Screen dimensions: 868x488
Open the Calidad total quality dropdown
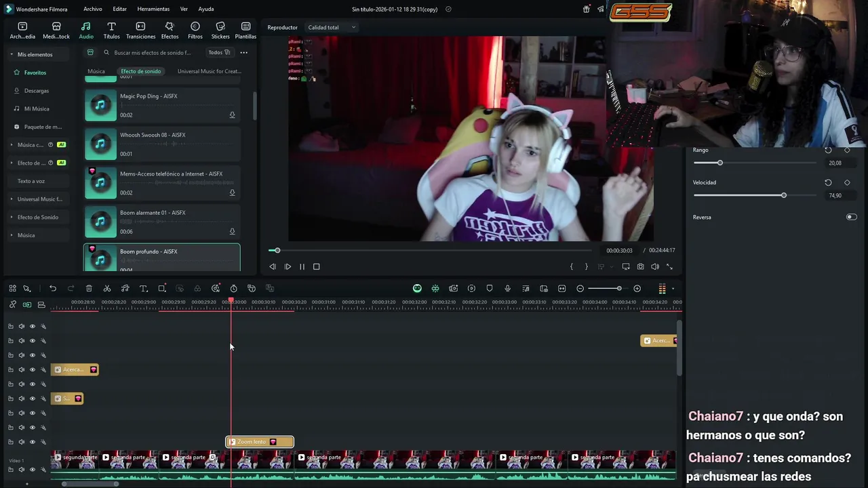(x=332, y=28)
